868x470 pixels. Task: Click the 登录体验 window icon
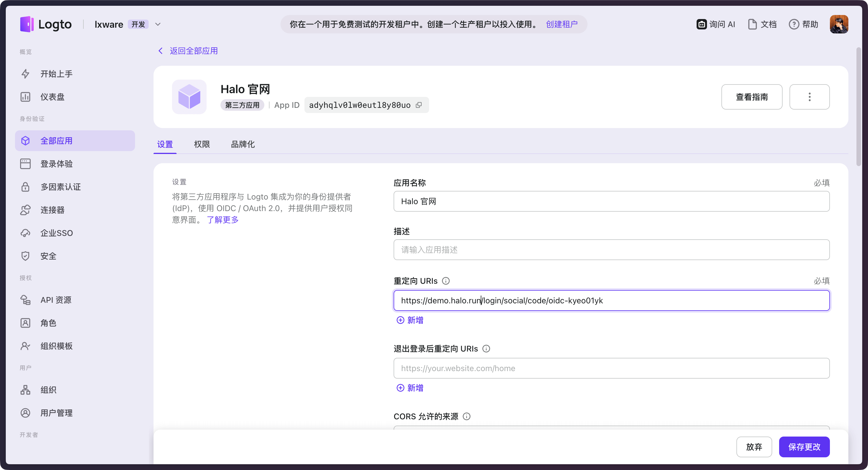pyautogui.click(x=25, y=163)
